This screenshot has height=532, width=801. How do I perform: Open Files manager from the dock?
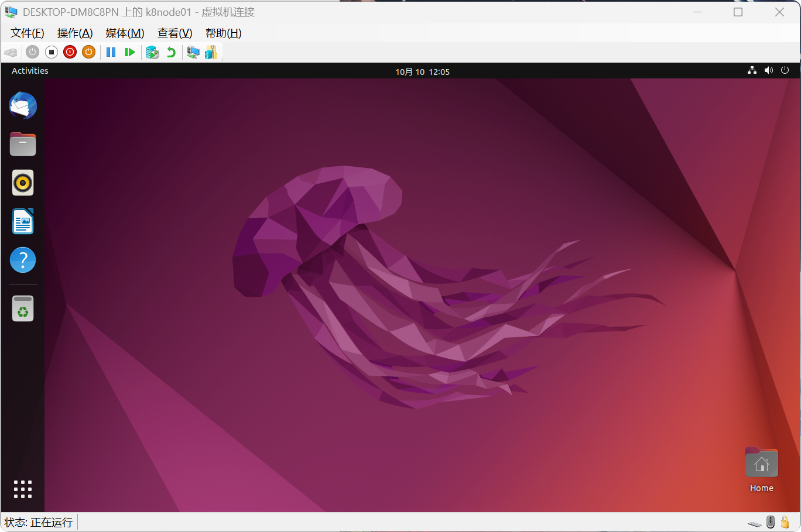[x=23, y=144]
